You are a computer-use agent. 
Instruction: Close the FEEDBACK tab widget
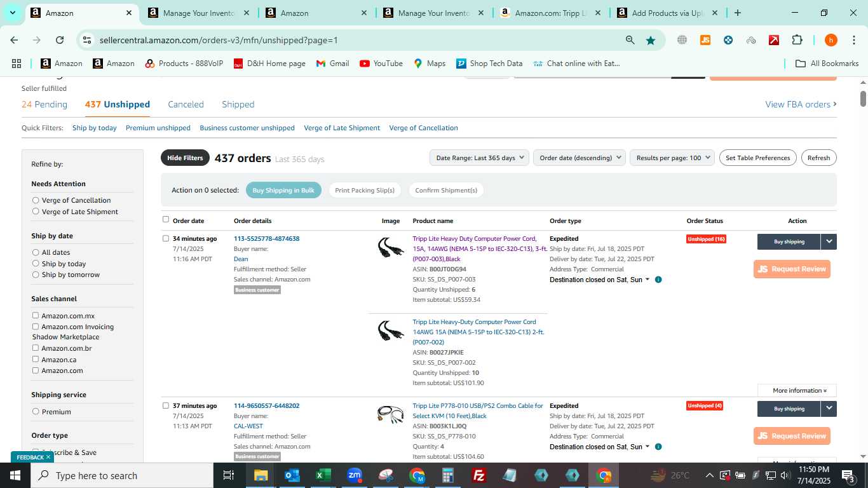pos(48,457)
